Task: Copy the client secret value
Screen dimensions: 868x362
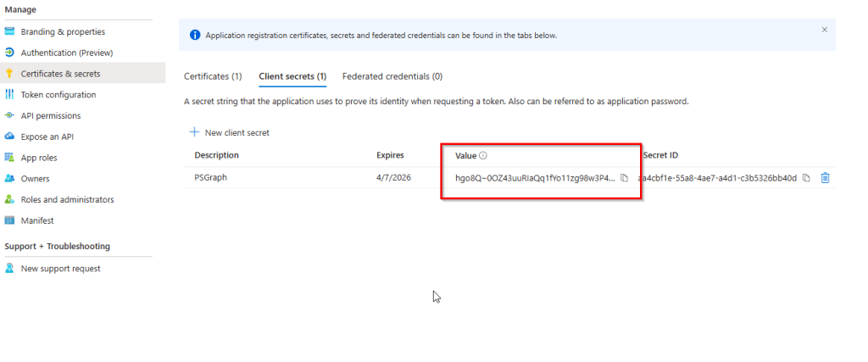Action: pos(624,178)
